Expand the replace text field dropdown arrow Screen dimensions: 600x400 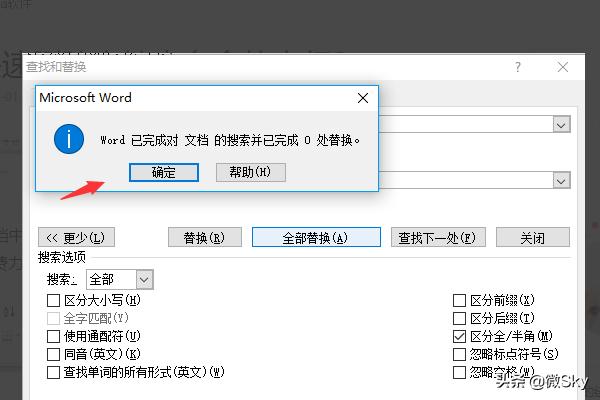(561, 180)
